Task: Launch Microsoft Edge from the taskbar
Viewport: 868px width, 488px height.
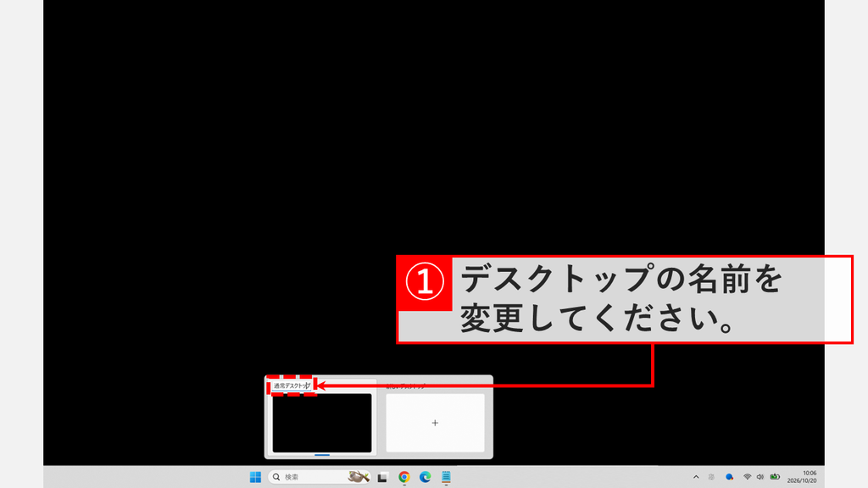Action: click(426, 477)
